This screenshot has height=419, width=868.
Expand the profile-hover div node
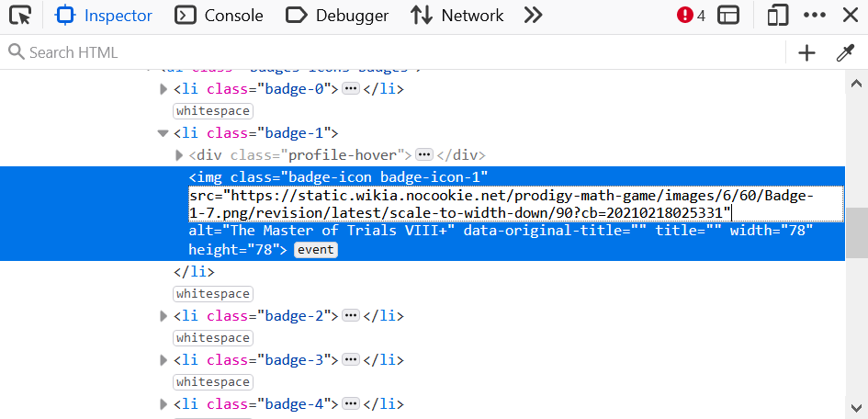[x=179, y=155]
